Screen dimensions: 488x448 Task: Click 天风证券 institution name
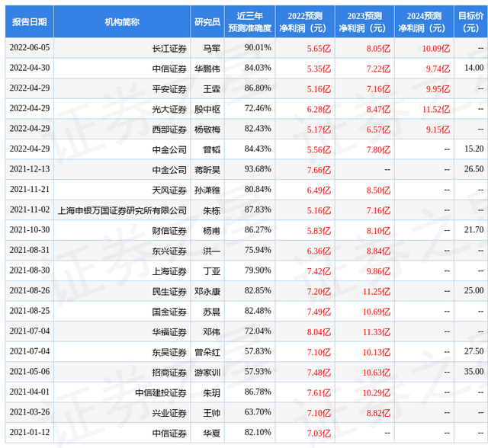click(169, 190)
